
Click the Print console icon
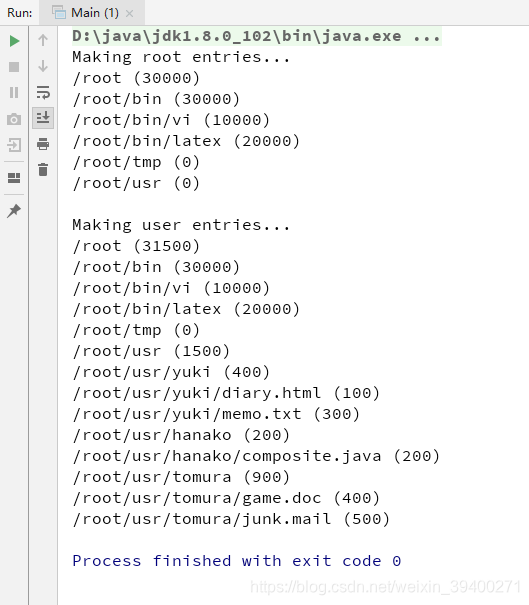[43, 144]
